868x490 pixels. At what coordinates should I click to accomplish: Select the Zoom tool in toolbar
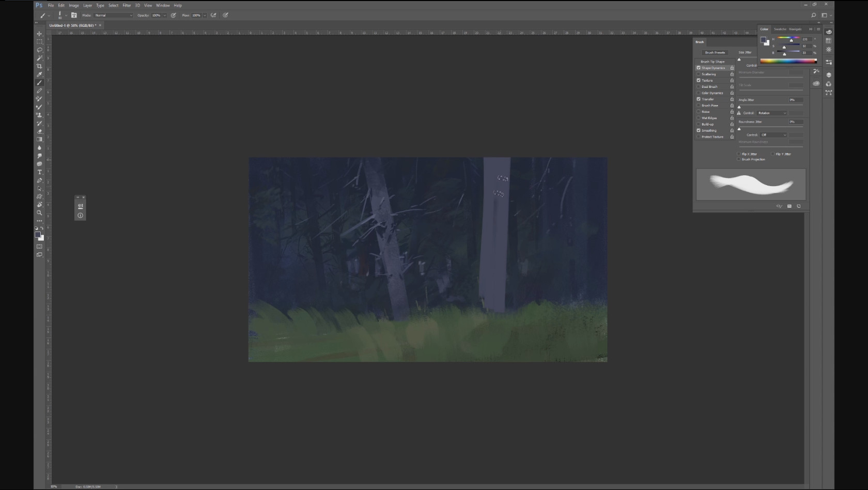(x=39, y=212)
